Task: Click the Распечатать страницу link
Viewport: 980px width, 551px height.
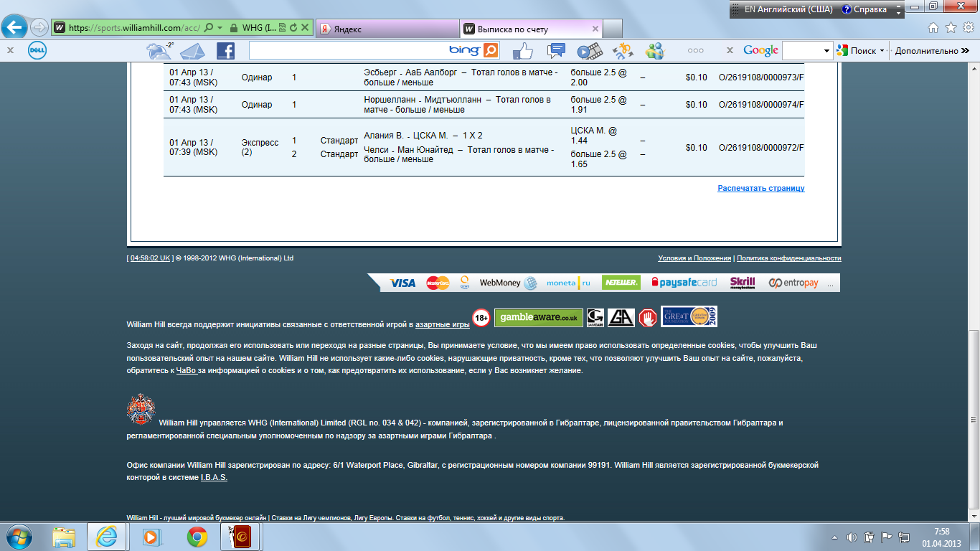Action: click(x=760, y=188)
